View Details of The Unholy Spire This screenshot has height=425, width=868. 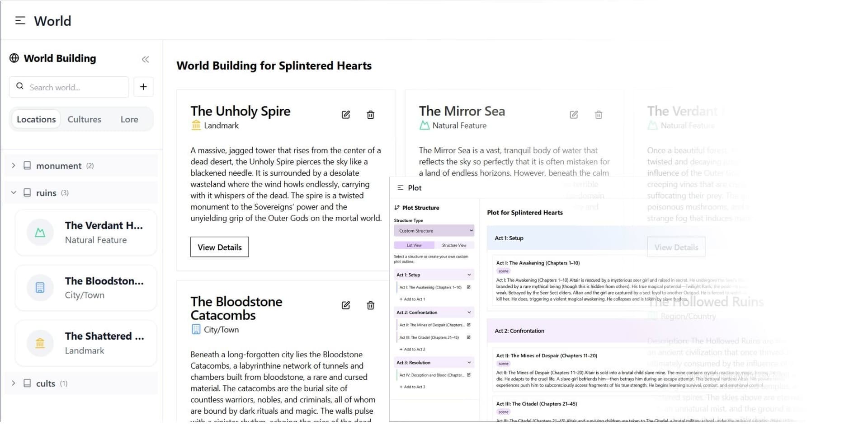[220, 247]
